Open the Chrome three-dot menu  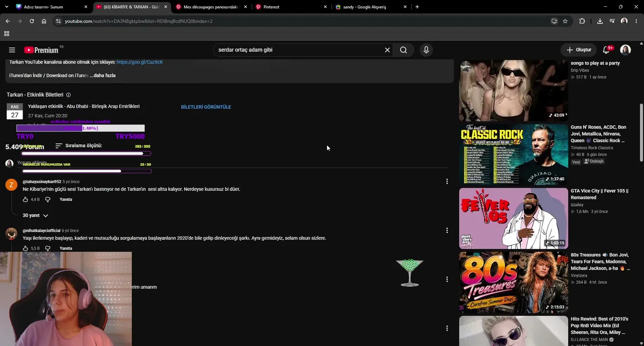point(636,21)
